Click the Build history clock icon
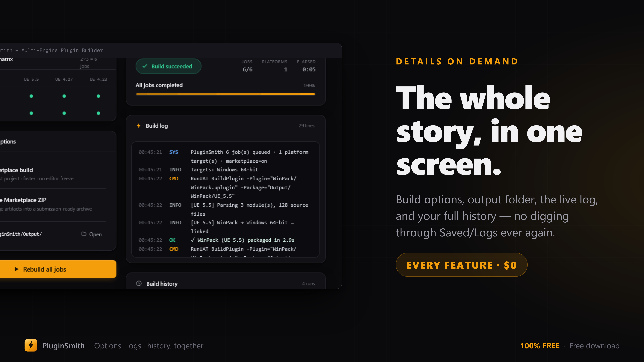Screen dimensions: 644x362 coord(139,283)
